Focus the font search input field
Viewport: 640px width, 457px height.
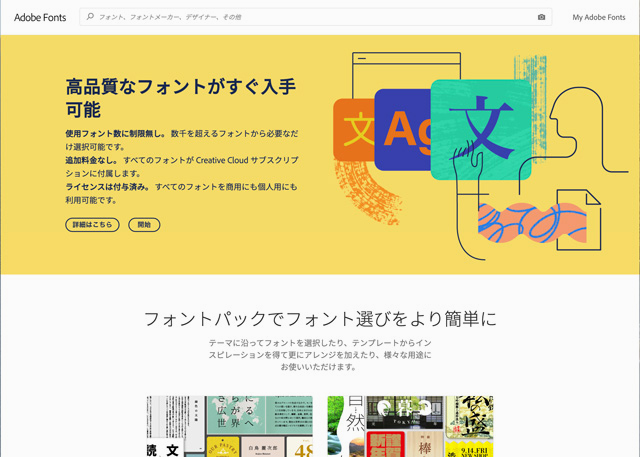(x=316, y=17)
